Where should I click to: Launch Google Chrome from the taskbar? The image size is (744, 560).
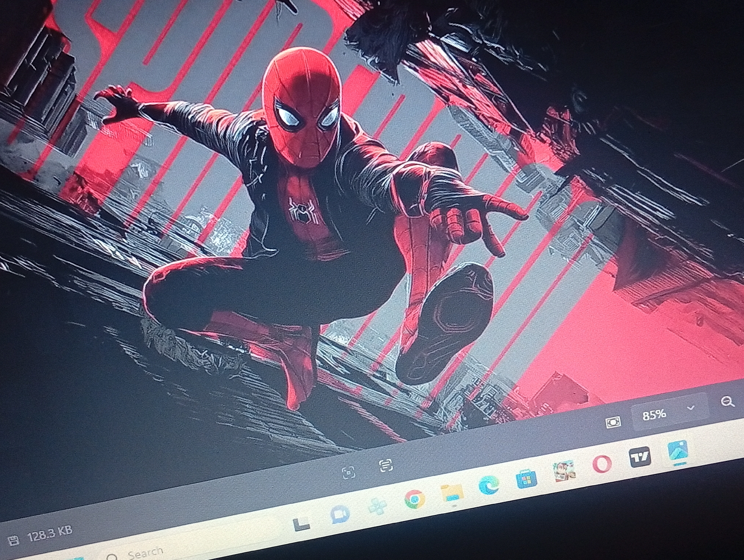[x=415, y=499]
